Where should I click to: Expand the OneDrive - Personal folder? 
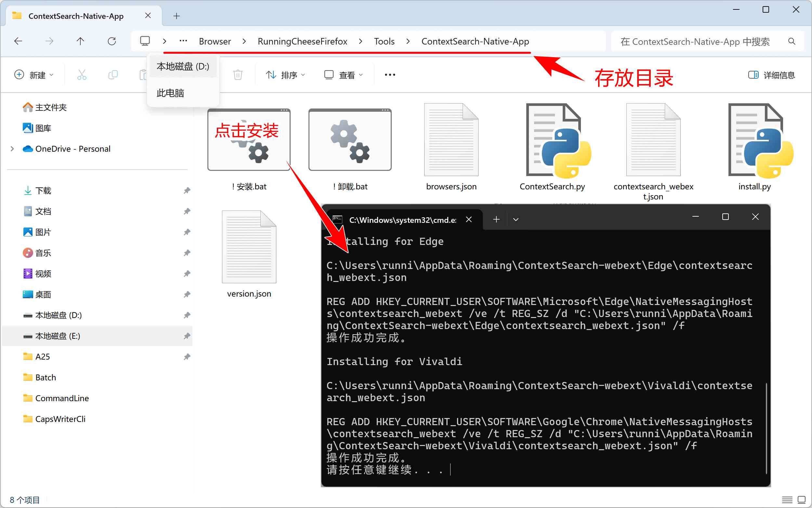click(x=13, y=149)
